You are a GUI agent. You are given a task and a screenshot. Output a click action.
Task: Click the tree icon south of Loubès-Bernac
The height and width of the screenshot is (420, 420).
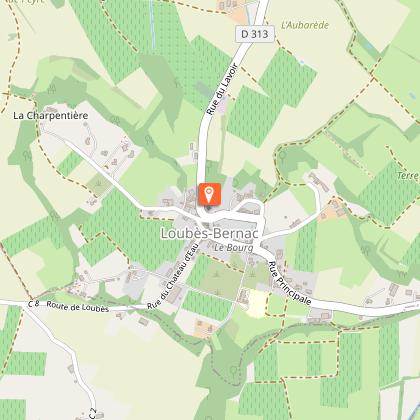[234, 370]
